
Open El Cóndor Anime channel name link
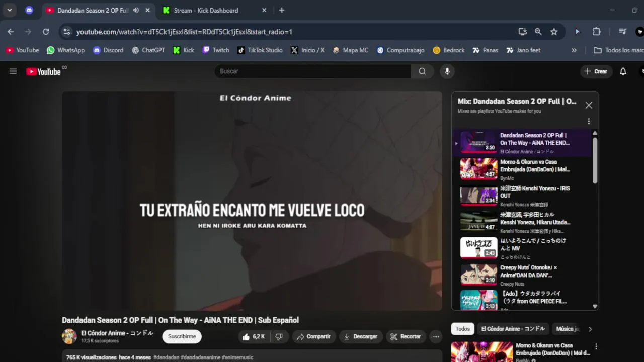[117, 333]
